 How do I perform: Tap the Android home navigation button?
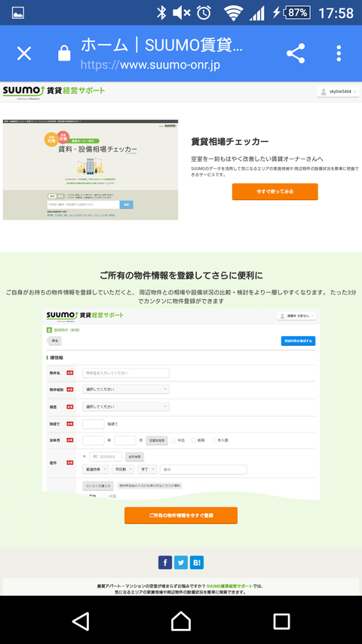point(181,621)
